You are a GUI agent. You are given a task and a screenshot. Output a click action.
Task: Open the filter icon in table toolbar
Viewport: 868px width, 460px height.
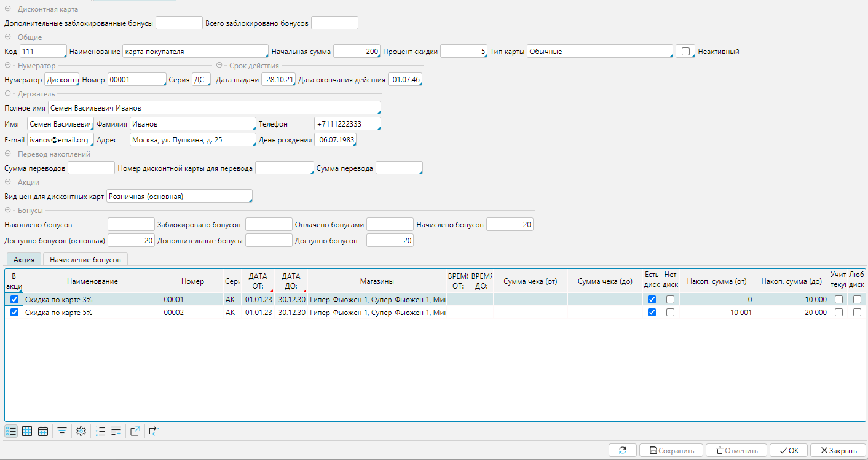[62, 431]
